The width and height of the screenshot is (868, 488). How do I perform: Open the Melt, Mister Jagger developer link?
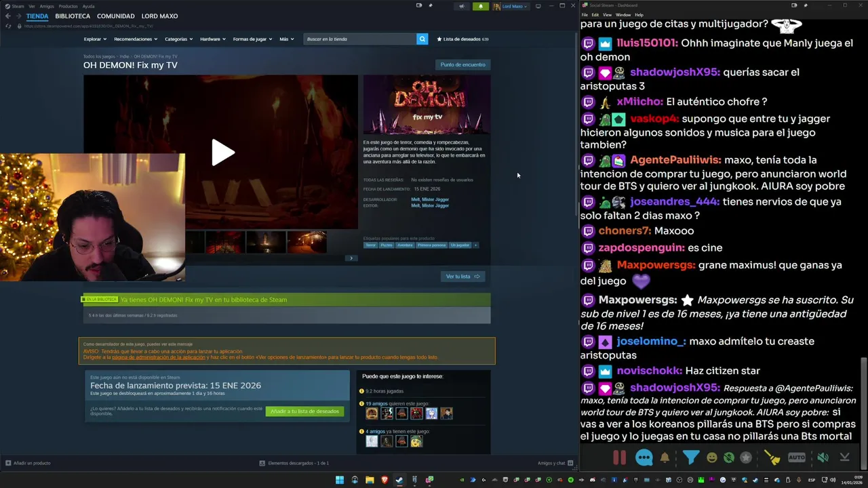(x=430, y=199)
